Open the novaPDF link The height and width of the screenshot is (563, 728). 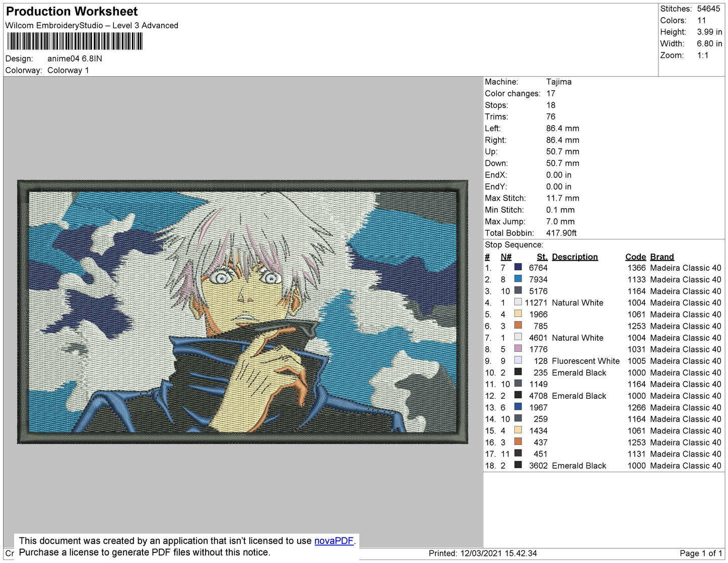[x=334, y=541]
